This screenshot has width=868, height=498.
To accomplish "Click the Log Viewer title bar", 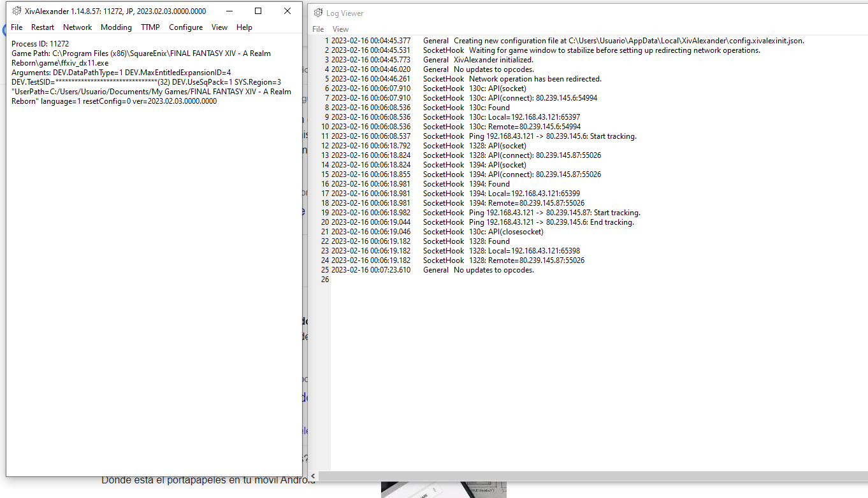I will click(x=574, y=13).
